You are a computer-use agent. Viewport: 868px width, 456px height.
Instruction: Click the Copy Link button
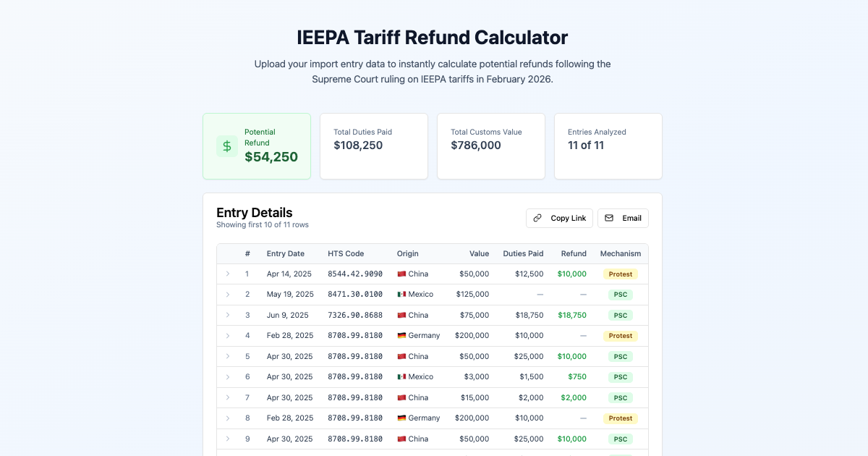tap(559, 218)
